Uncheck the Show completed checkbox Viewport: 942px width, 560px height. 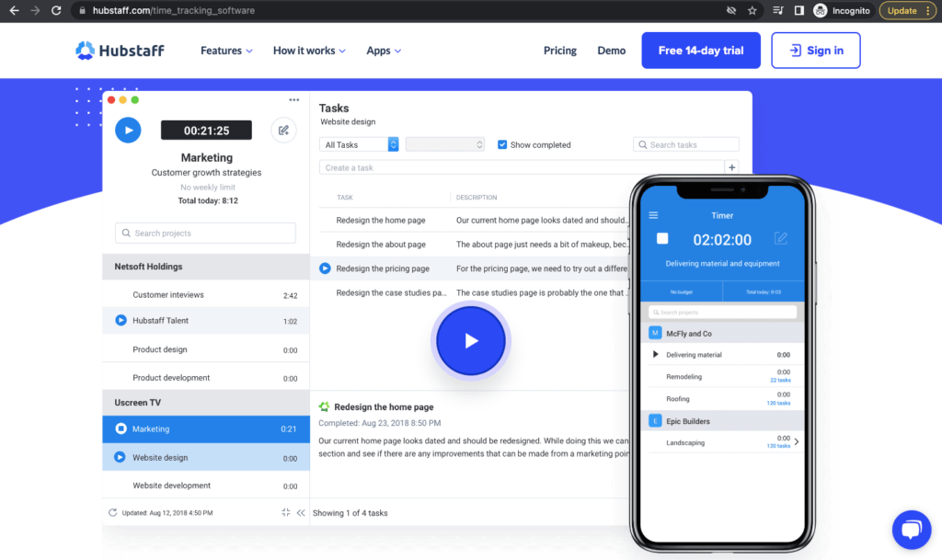[x=502, y=144]
